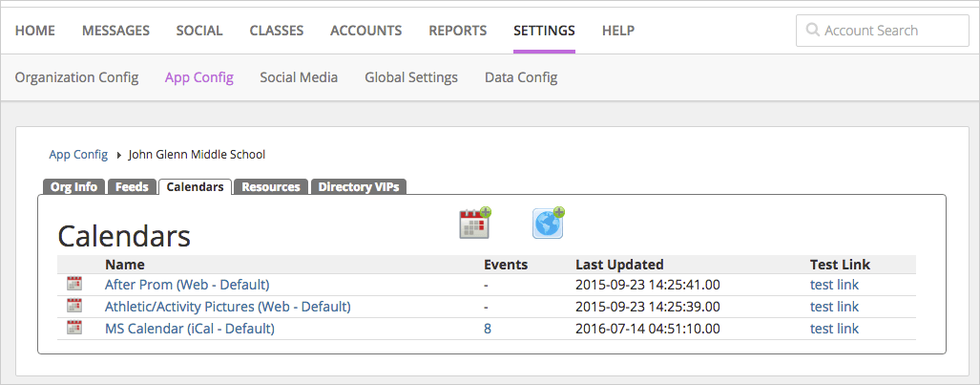Click John Glenn Middle School breadcrumb text
Screen dimensions: 980x385
(x=197, y=154)
